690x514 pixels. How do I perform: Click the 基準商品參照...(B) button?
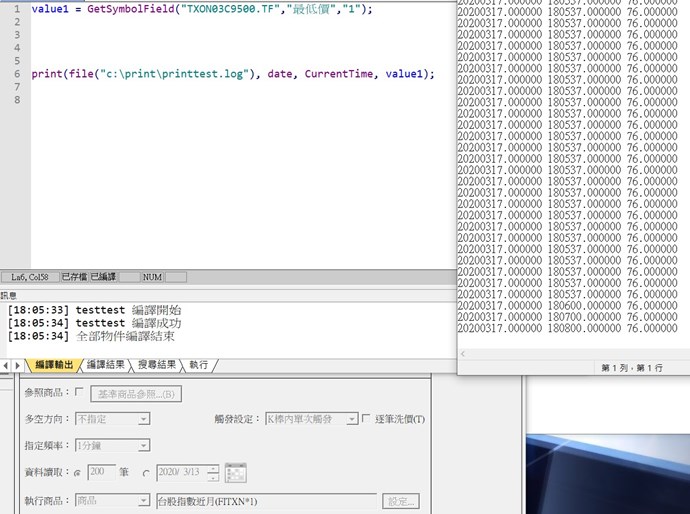click(x=135, y=394)
